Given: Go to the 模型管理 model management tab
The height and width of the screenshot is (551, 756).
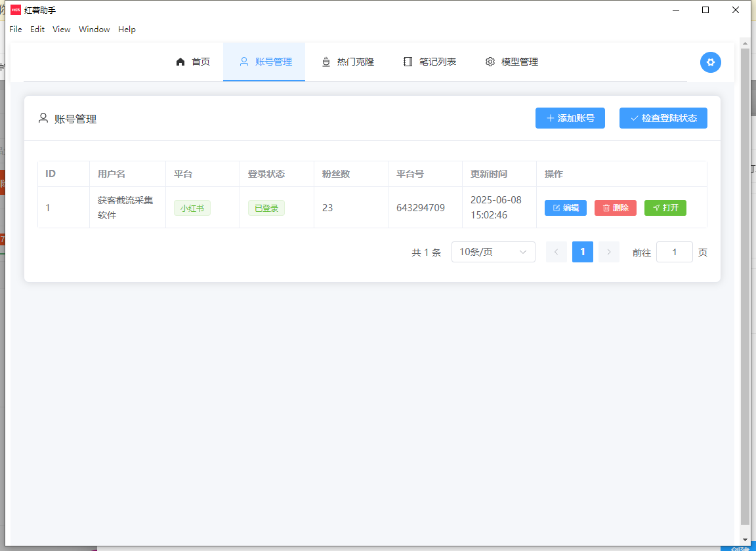Looking at the screenshot, I should (x=512, y=62).
